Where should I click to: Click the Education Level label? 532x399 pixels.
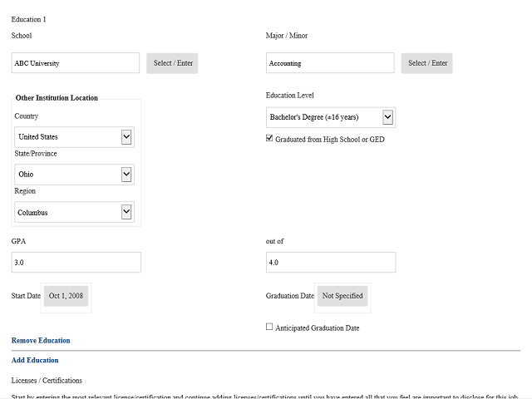point(290,96)
